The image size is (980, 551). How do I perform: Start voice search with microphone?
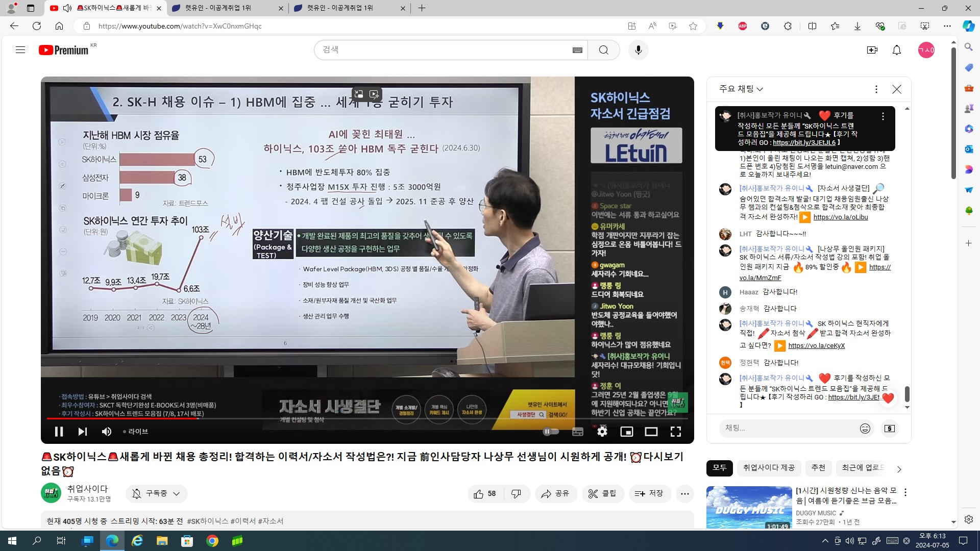coord(638,50)
